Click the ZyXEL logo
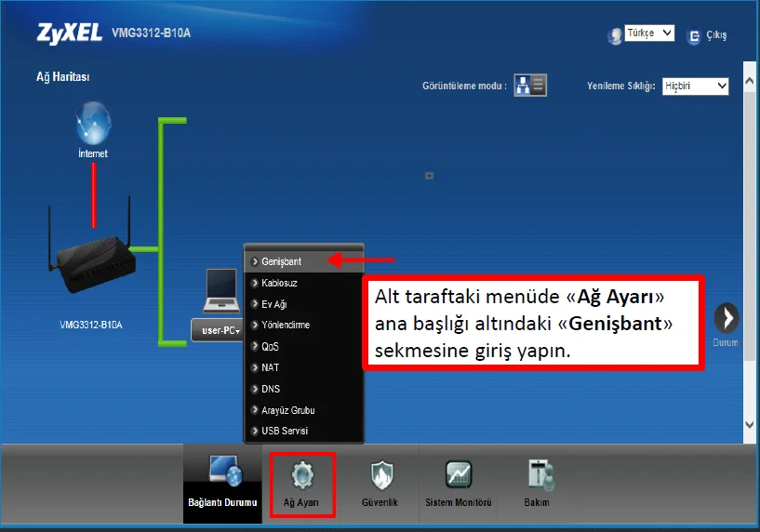The width and height of the screenshot is (760, 532). click(70, 33)
